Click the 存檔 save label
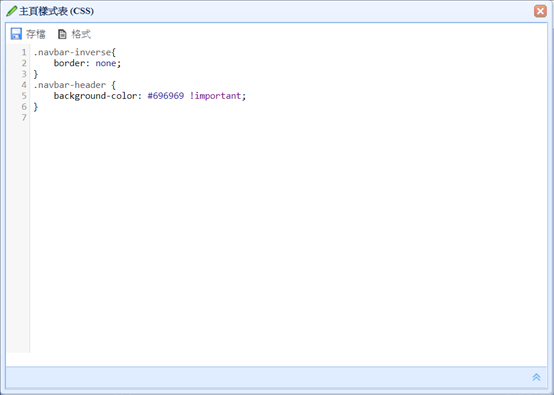554x395 pixels. coord(36,34)
